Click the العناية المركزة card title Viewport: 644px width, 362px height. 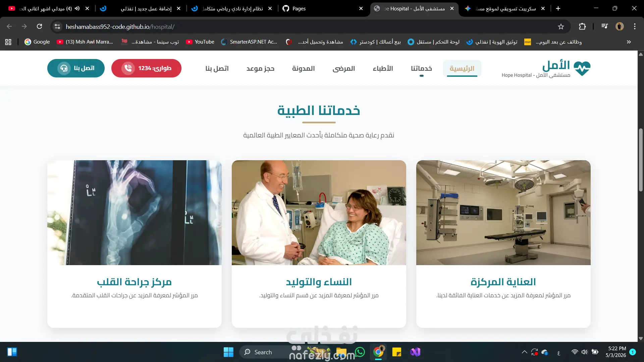pos(503,282)
